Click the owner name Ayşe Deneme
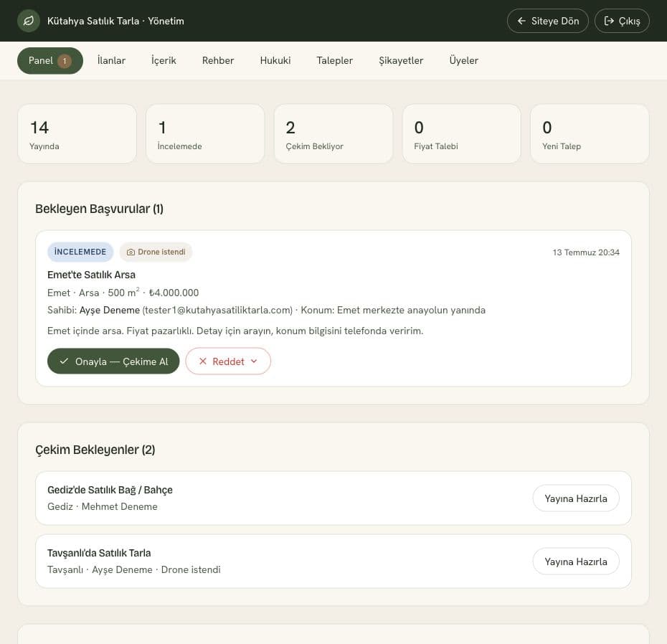The height and width of the screenshot is (644, 667). click(109, 310)
